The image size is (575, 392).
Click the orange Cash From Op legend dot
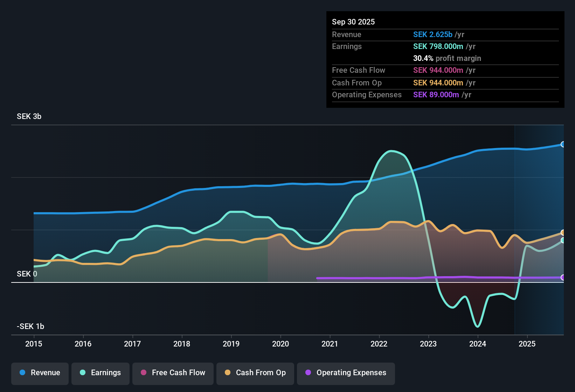coord(227,373)
